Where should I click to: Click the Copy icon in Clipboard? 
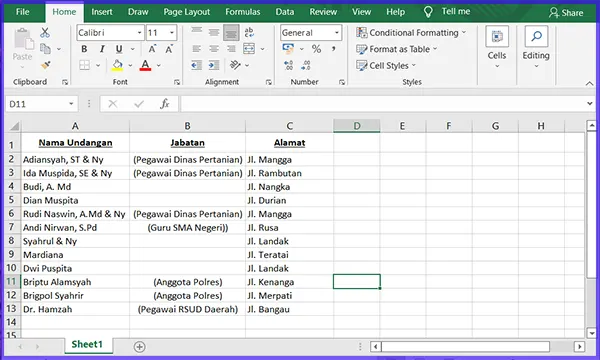pyautogui.click(x=45, y=49)
